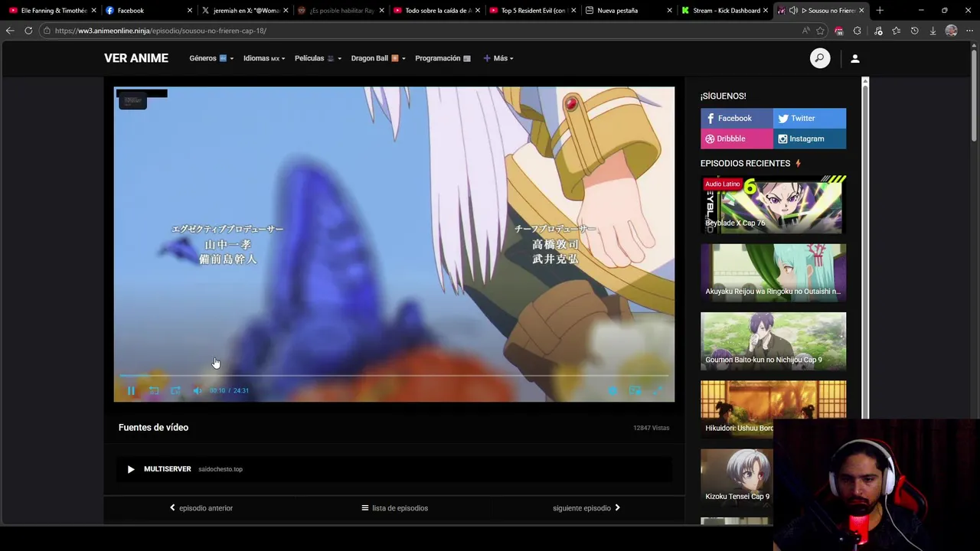980x551 pixels.
Task: Expand the Más dropdown menu
Action: click(498, 58)
